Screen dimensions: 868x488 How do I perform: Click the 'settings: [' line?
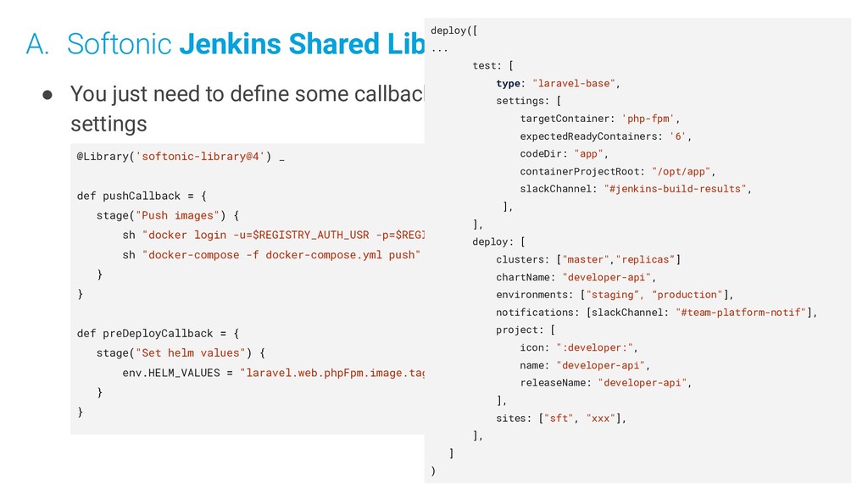coord(529,102)
